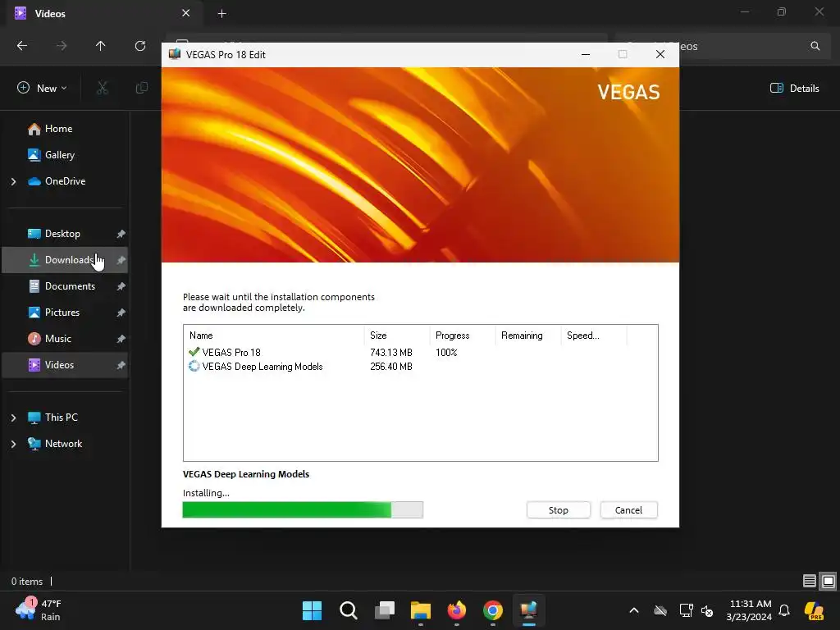The height and width of the screenshot is (630, 840).
Task: Add a new File Explorer tab
Action: [221, 13]
